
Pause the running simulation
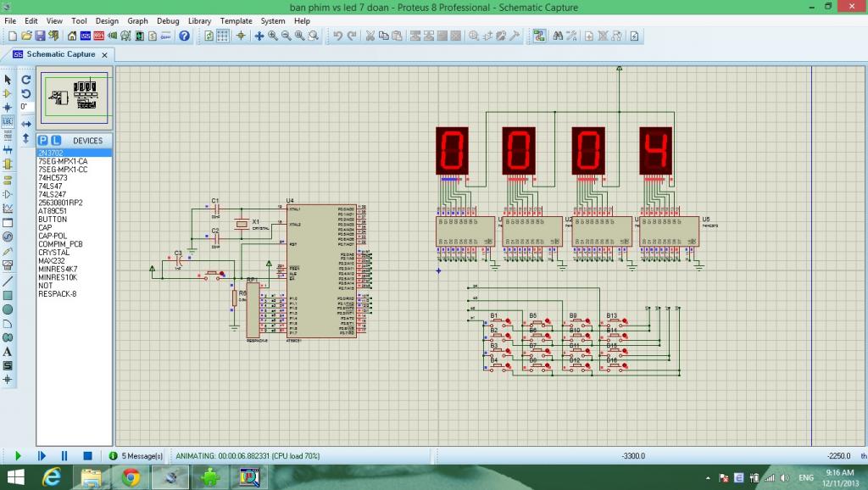[64, 456]
